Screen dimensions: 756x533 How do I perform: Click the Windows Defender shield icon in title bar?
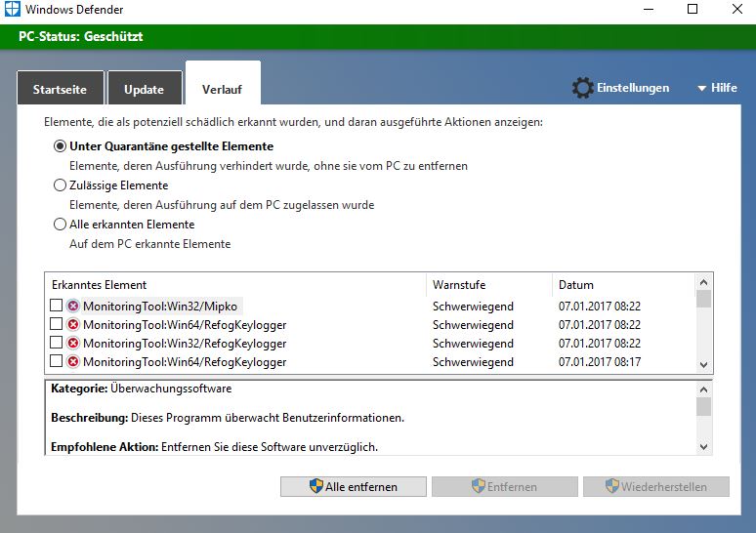tap(12, 9)
